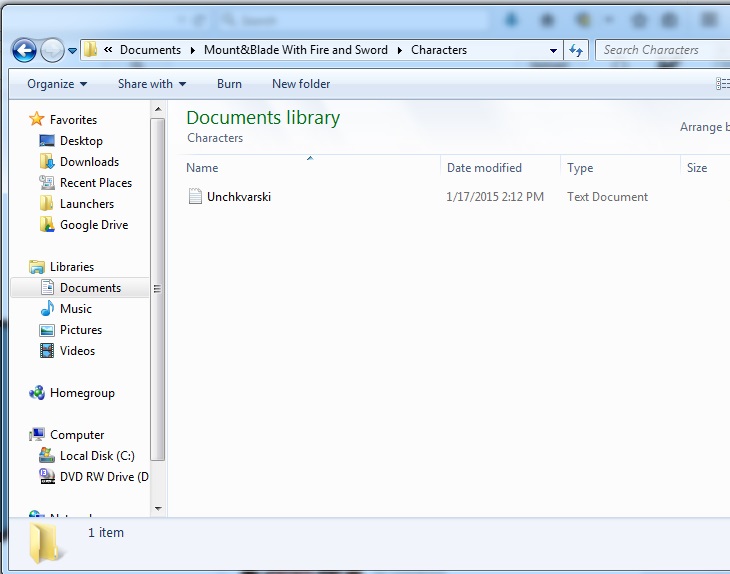
Task: Select Characters in the address breadcrumb
Action: (439, 50)
